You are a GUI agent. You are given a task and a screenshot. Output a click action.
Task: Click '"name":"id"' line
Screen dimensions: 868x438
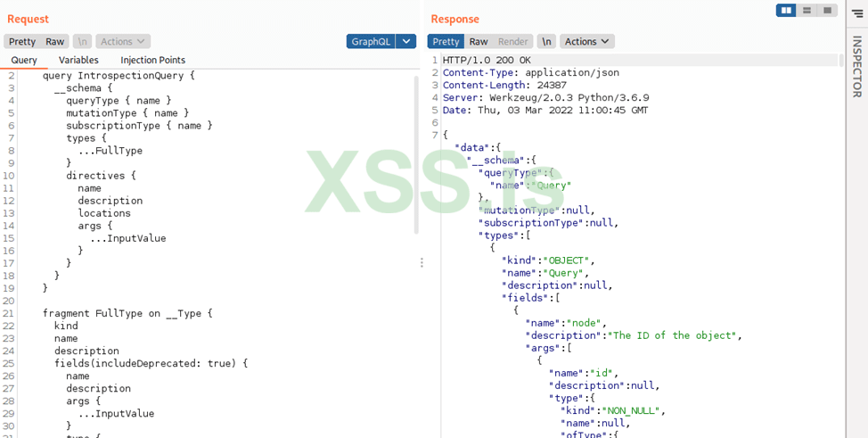584,373
